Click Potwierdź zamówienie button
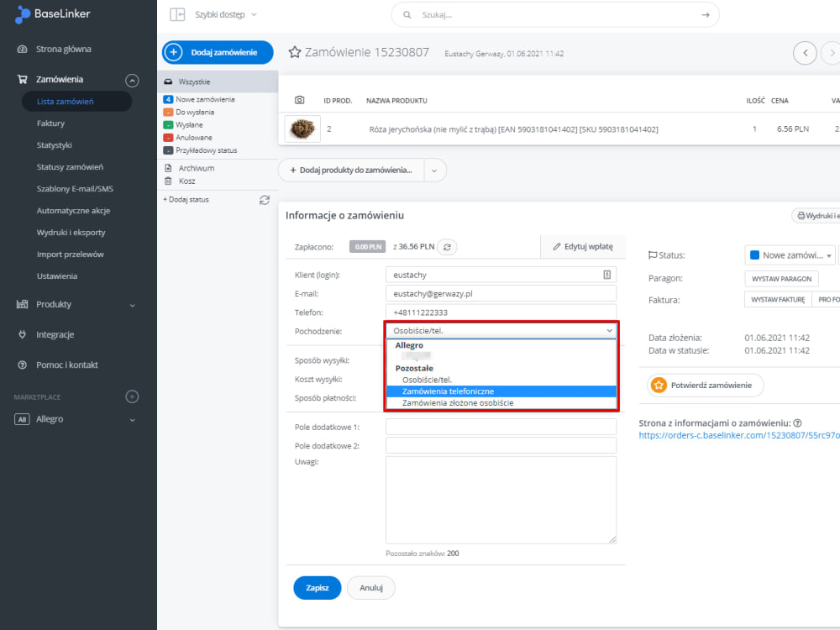 [705, 386]
